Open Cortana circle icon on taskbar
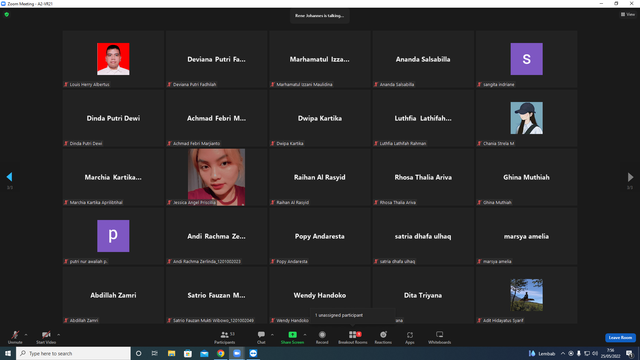 [x=138, y=353]
